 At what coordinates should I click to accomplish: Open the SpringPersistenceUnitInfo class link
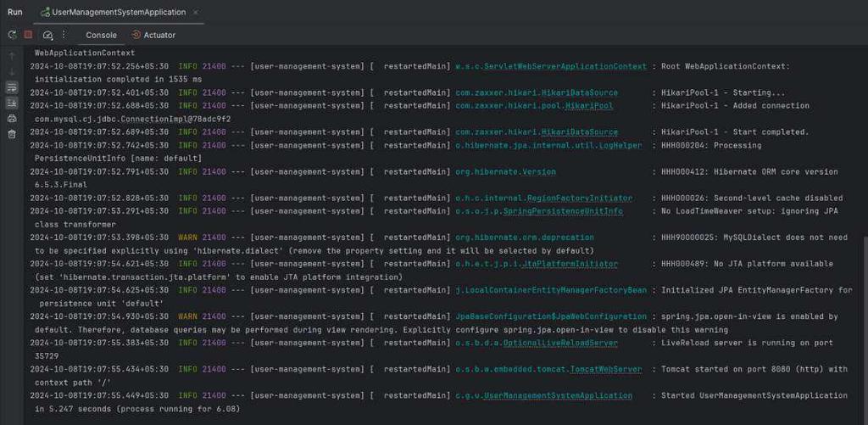click(563, 211)
